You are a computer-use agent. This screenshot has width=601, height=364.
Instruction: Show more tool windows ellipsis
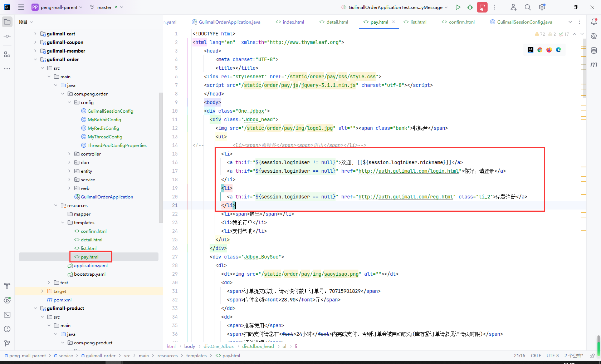coord(7,68)
